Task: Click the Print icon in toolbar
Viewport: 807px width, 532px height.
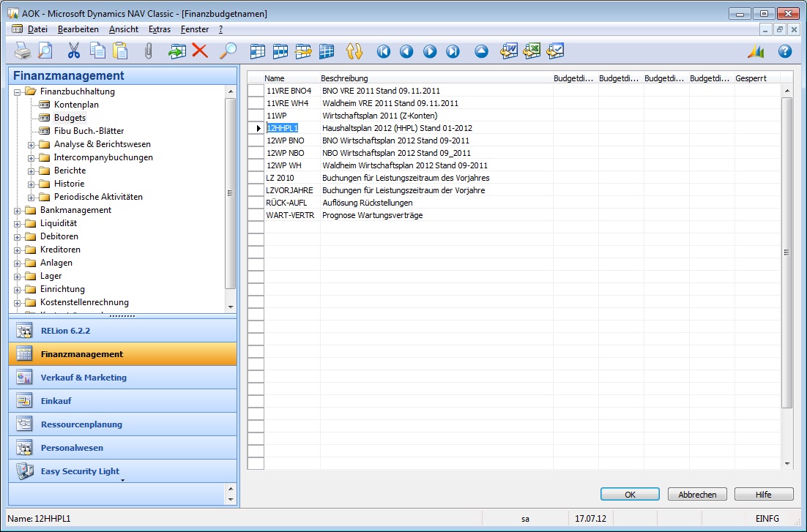Action: (22, 51)
